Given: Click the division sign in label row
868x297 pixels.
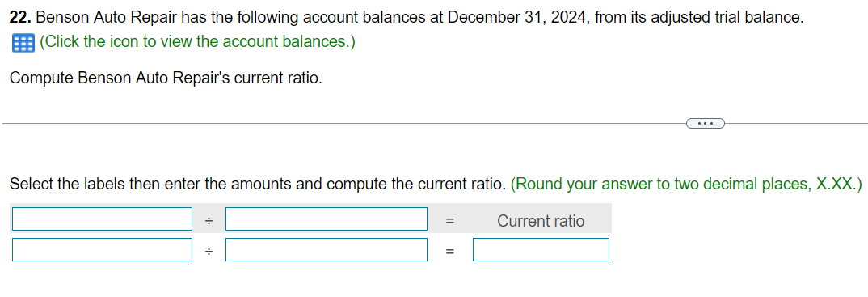Looking at the screenshot, I should pyautogui.click(x=209, y=221).
